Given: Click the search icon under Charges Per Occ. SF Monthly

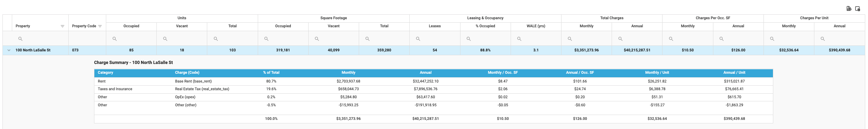Looking at the screenshot, I should click(671, 39).
